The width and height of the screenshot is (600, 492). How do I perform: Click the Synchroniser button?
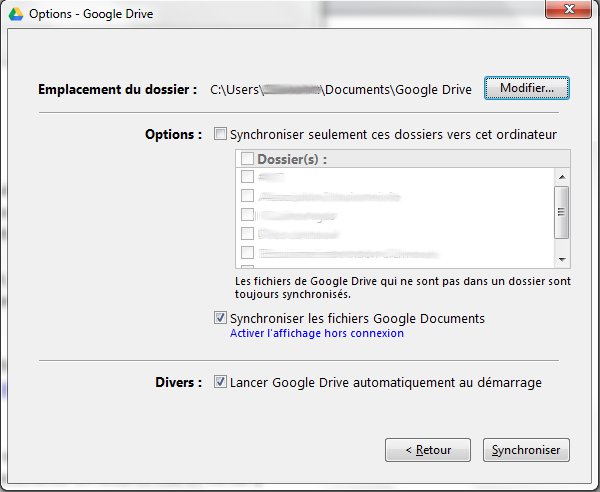coord(526,450)
